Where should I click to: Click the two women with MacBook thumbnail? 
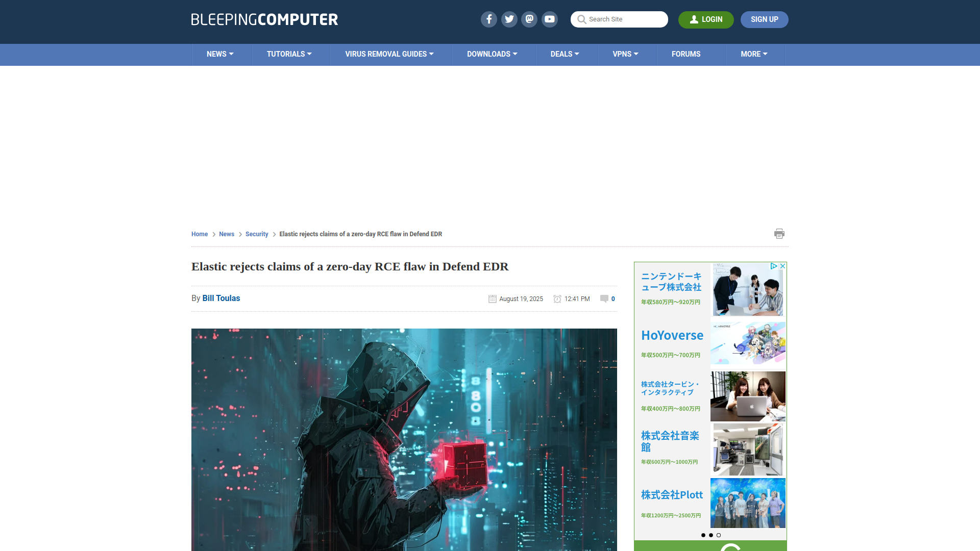click(748, 396)
